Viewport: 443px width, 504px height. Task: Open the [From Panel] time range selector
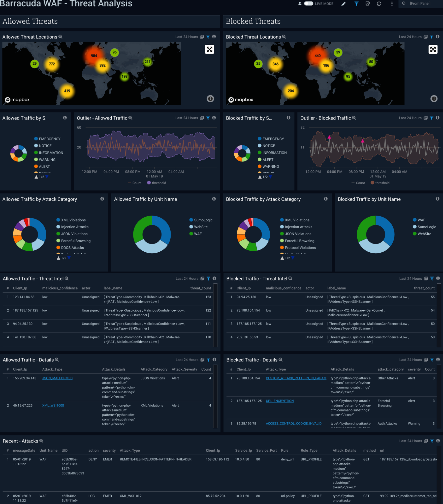(420, 3)
